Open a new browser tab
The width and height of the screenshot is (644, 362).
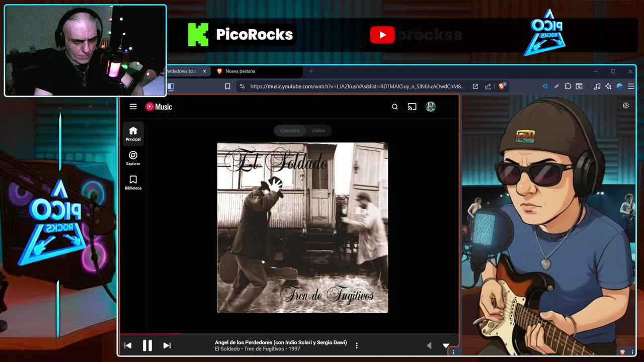tap(311, 71)
